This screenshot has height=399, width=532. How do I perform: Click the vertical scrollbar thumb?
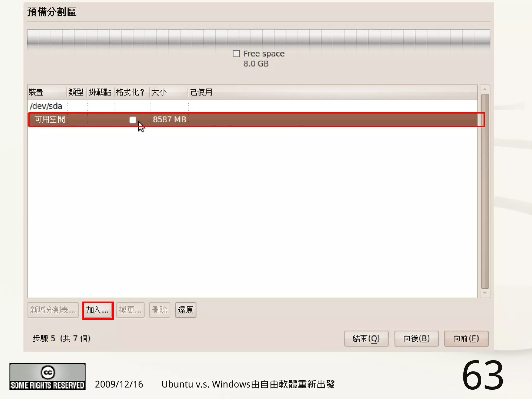pos(485,191)
